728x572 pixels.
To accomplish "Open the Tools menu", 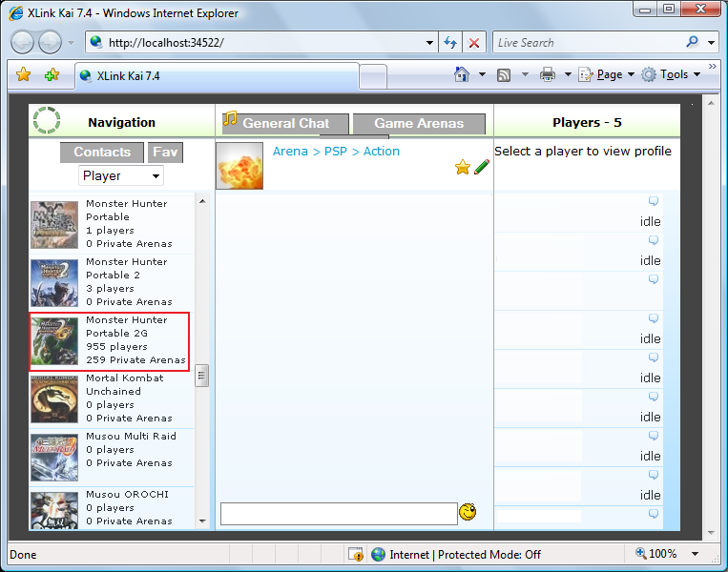I will (x=671, y=74).
